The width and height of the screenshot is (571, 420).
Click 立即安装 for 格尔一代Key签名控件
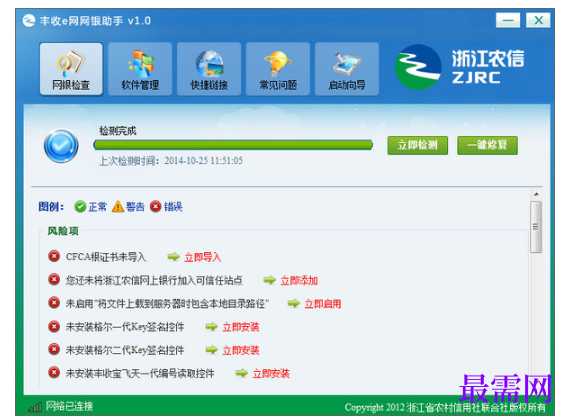click(241, 327)
